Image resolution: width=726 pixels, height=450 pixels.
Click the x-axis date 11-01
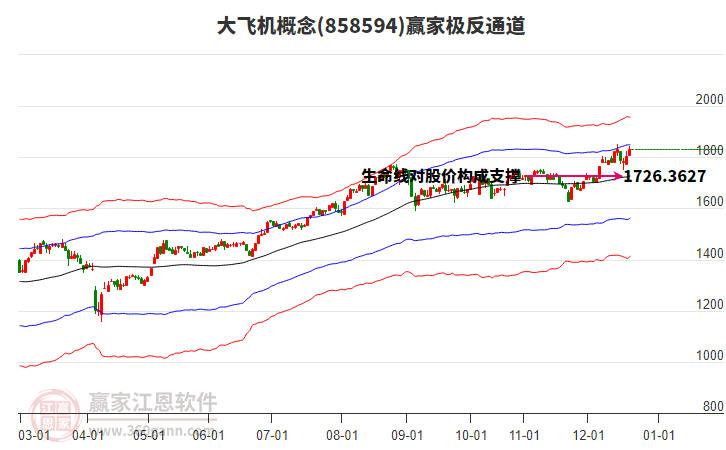(524, 436)
